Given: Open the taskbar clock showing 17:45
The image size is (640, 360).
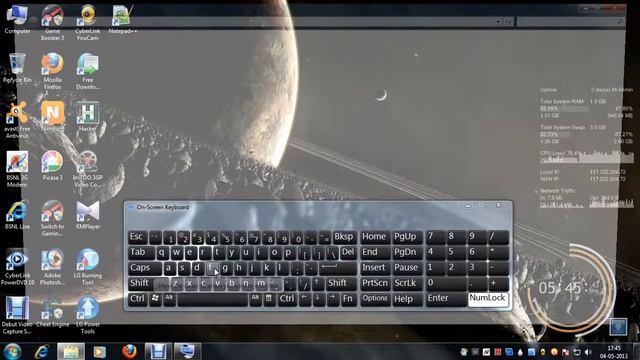Looking at the screenshot, I should 613,352.
